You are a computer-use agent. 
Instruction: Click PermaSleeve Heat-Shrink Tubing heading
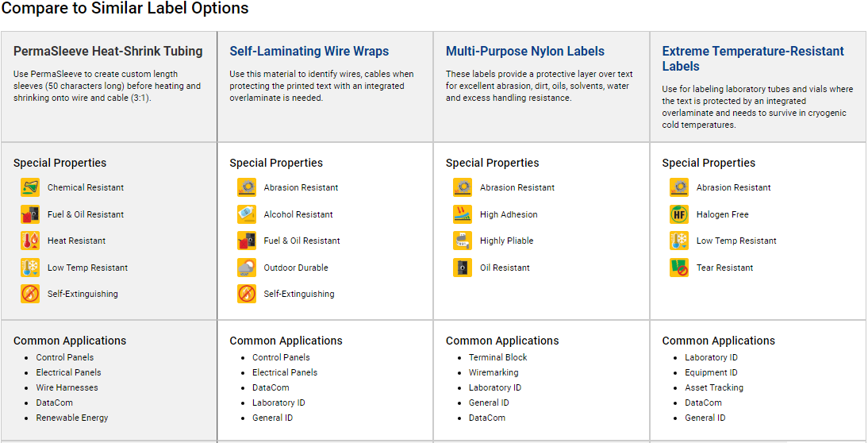108,52
